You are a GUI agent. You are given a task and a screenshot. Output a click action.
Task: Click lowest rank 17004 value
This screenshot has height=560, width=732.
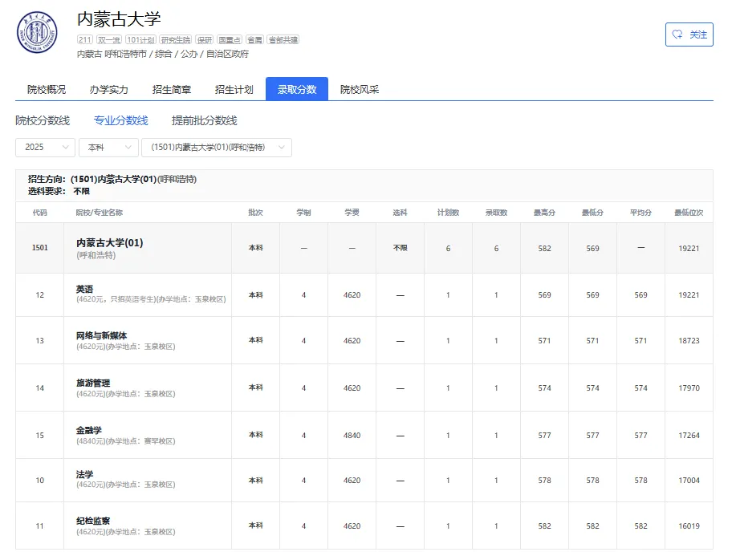tap(689, 481)
